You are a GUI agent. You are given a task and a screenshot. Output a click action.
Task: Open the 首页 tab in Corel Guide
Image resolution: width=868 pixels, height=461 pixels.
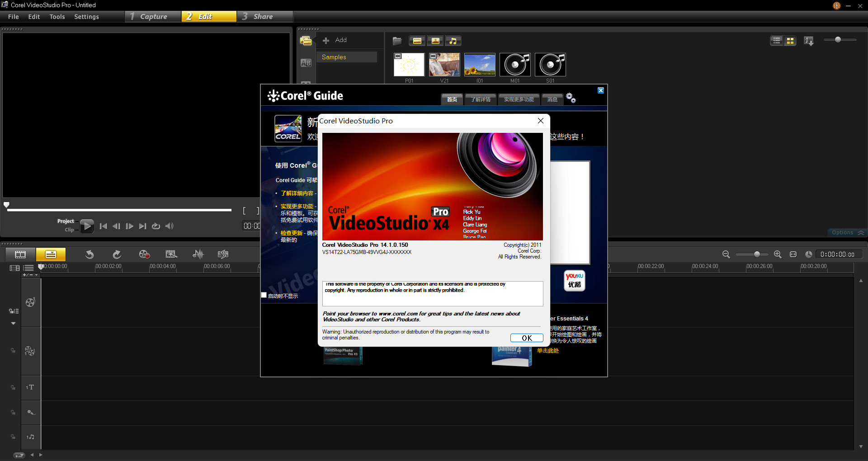tap(452, 99)
